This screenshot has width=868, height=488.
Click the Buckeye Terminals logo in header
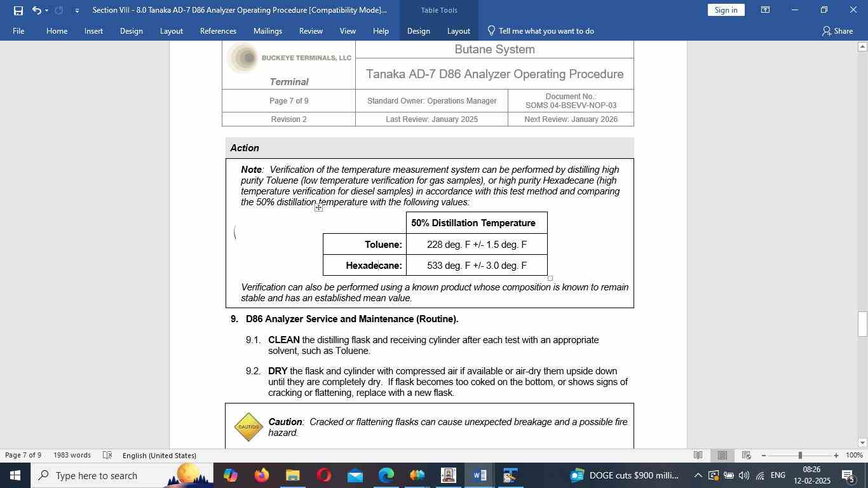288,58
